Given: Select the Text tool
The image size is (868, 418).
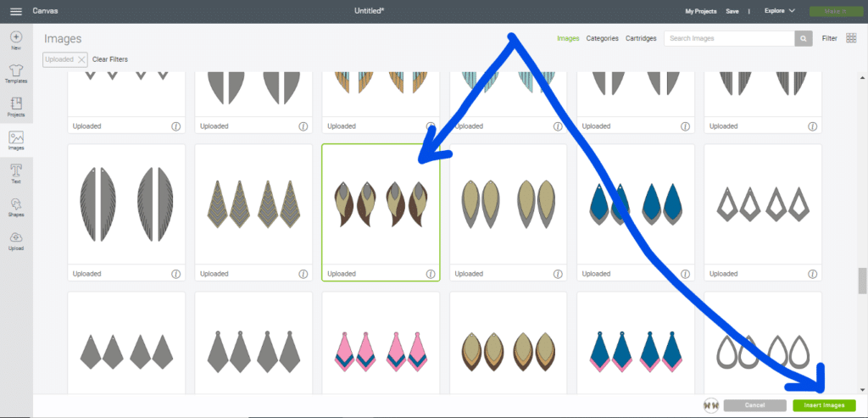Looking at the screenshot, I should pyautogui.click(x=16, y=174).
